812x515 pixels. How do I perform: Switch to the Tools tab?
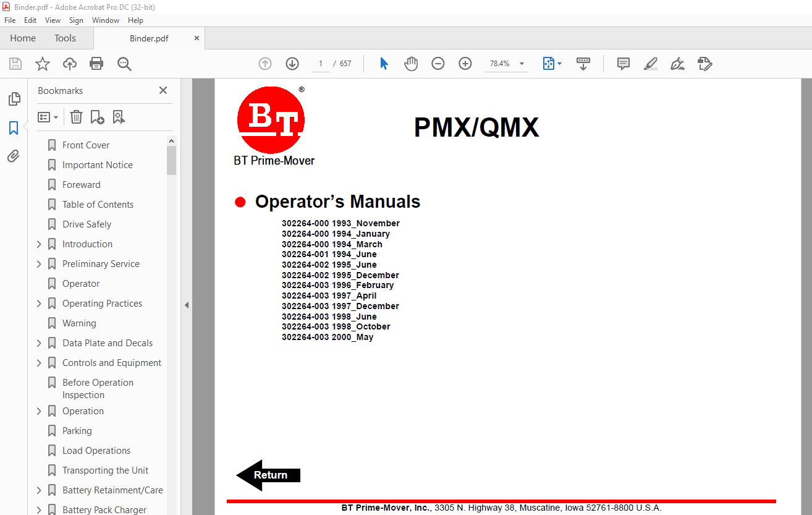point(65,38)
